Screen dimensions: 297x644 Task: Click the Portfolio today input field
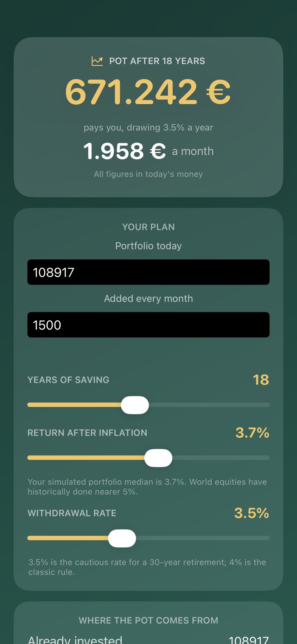click(x=148, y=272)
